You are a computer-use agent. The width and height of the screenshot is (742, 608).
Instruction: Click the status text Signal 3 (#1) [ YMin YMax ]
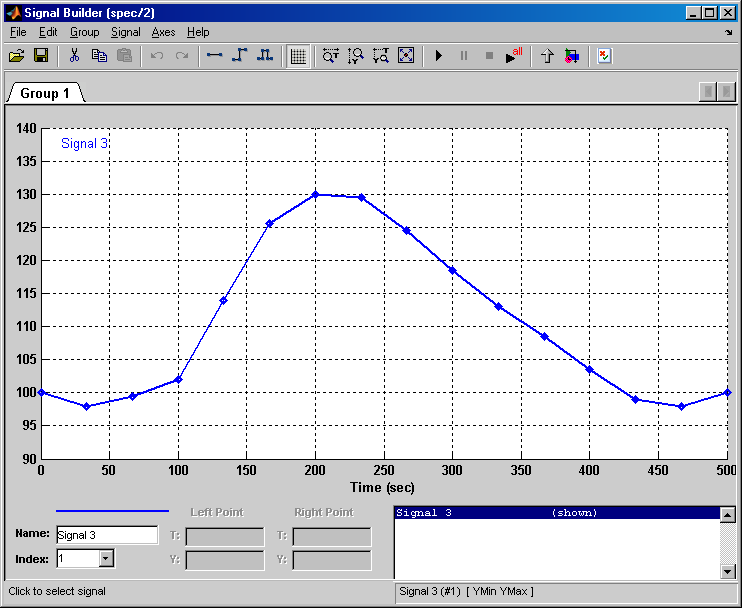tap(466, 591)
